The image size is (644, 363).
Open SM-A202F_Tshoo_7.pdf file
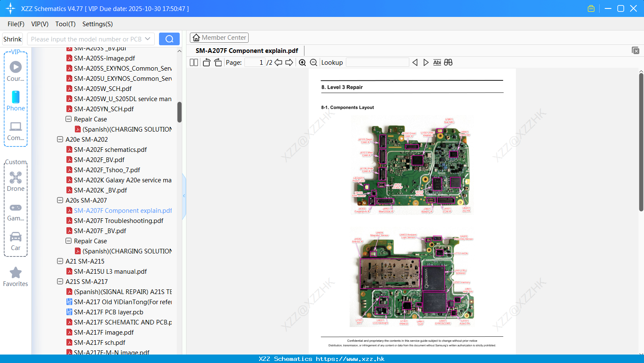(x=103, y=170)
